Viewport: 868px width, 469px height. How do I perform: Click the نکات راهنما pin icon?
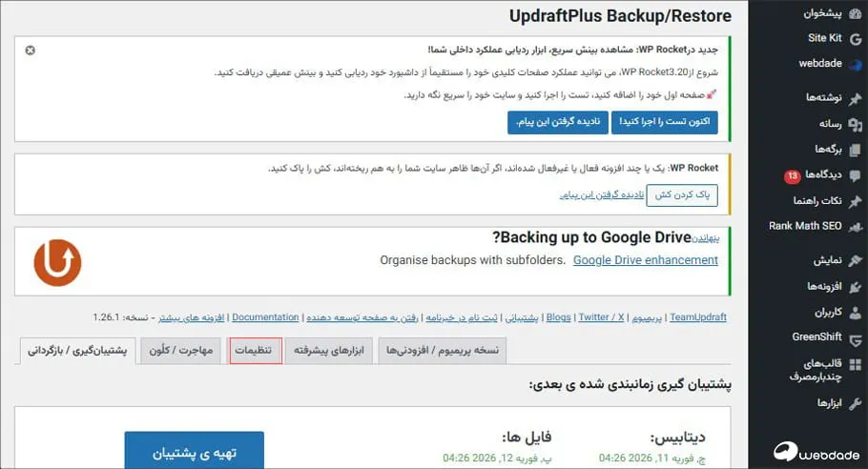tap(856, 201)
